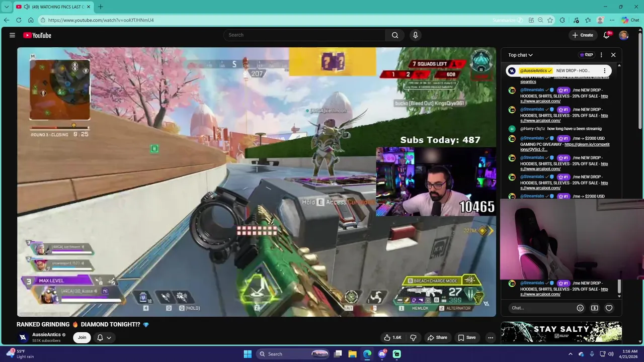644x362 pixels.
Task: Open YouTube account avatar menu
Action: 623,35
